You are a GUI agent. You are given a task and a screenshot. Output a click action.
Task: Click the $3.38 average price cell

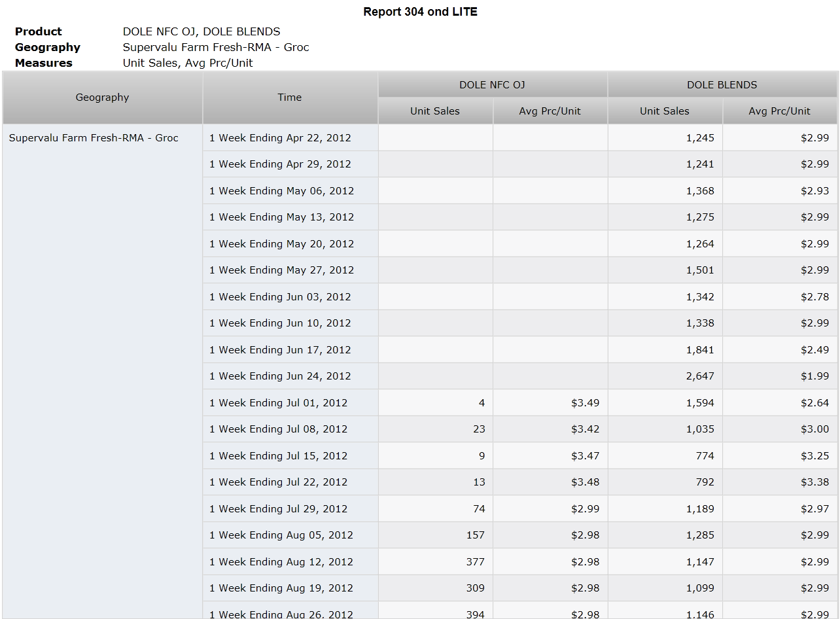click(780, 482)
